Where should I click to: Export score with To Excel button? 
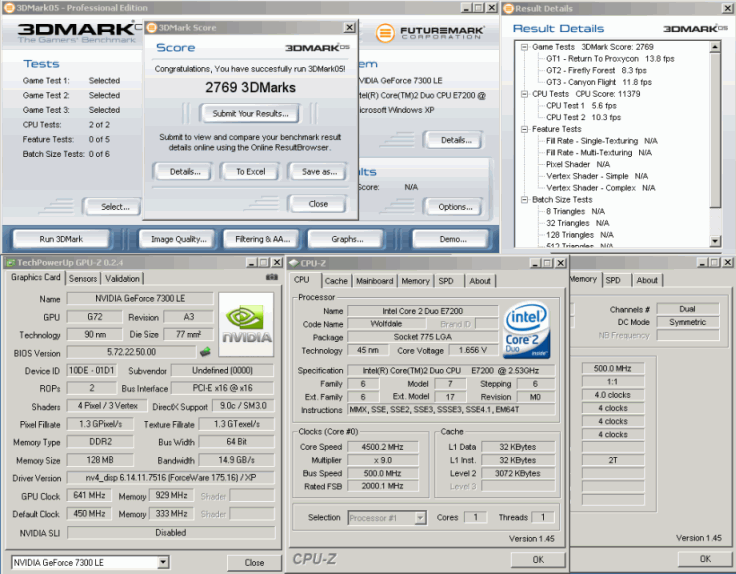point(251,172)
